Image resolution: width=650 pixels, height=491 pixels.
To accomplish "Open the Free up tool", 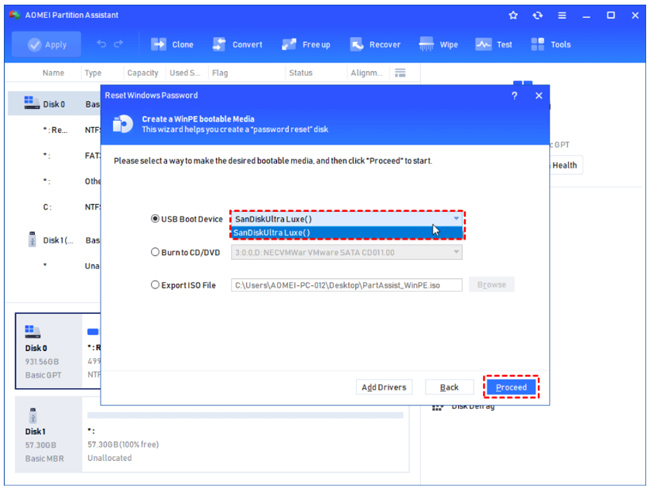I will click(306, 44).
